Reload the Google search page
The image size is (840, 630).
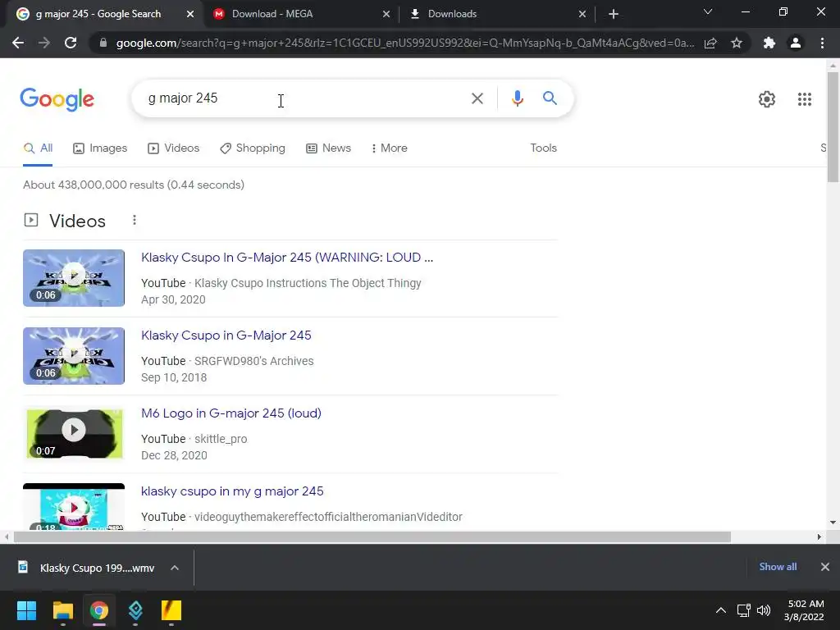(x=71, y=43)
